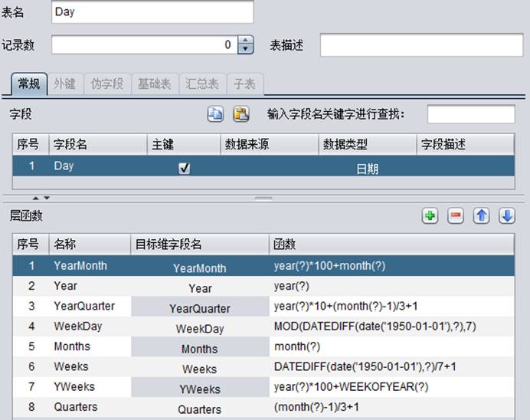Remove the selected function with the red minus
Viewport: 530px width, 420px height.
tap(456, 216)
